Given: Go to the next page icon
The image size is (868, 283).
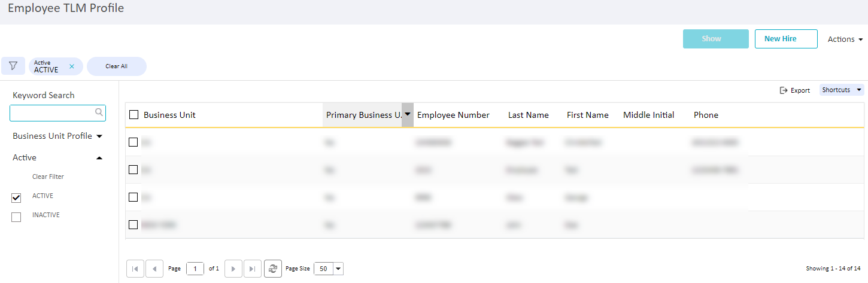Looking at the screenshot, I should (x=233, y=269).
